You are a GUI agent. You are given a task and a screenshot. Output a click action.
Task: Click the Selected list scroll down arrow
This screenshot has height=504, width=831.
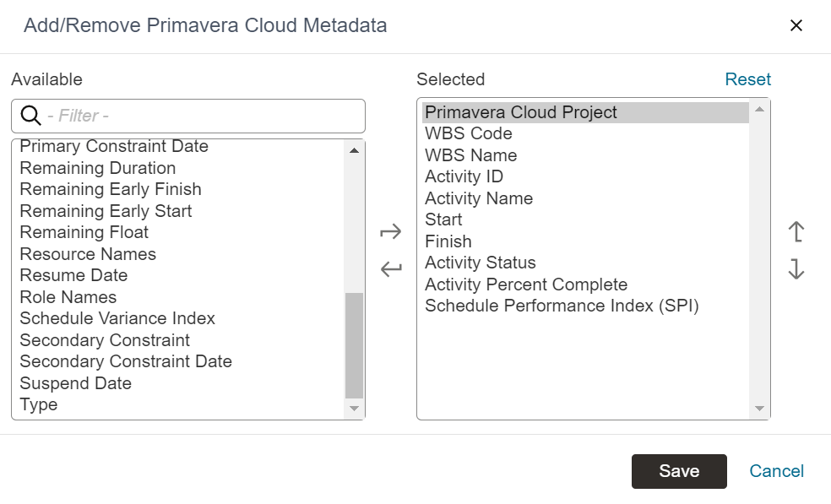tap(759, 409)
